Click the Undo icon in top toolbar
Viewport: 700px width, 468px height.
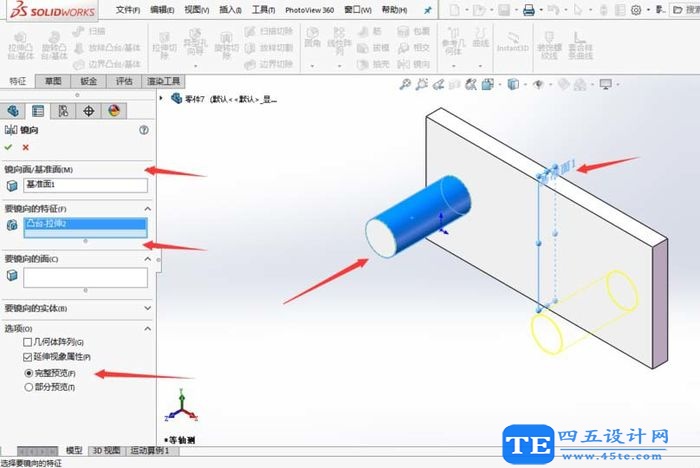point(553,10)
